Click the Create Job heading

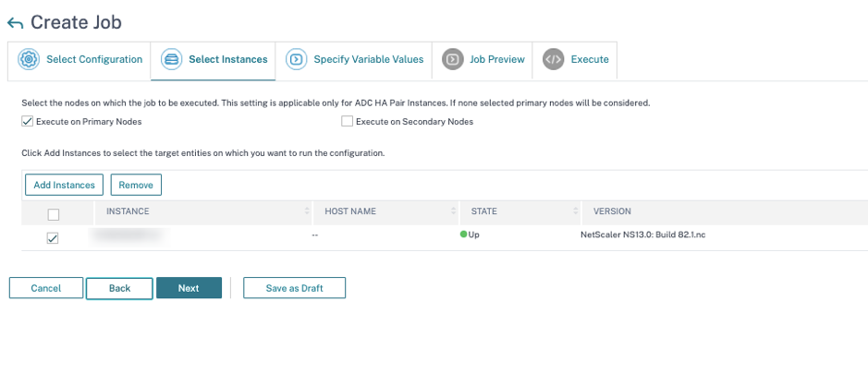coord(76,23)
